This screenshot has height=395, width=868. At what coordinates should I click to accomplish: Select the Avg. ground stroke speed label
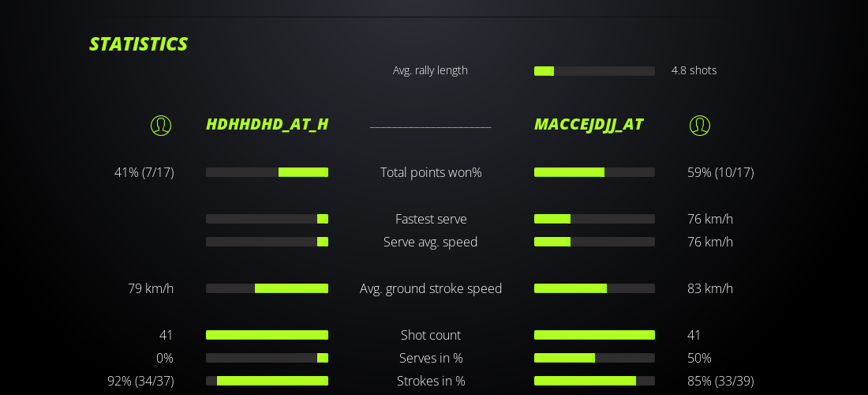pos(431,288)
